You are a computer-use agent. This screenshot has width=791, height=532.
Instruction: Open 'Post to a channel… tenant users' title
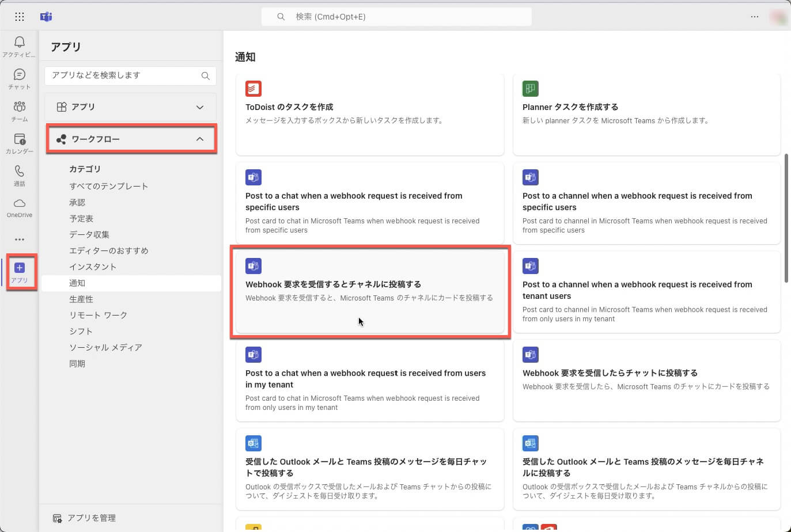pyautogui.click(x=637, y=290)
